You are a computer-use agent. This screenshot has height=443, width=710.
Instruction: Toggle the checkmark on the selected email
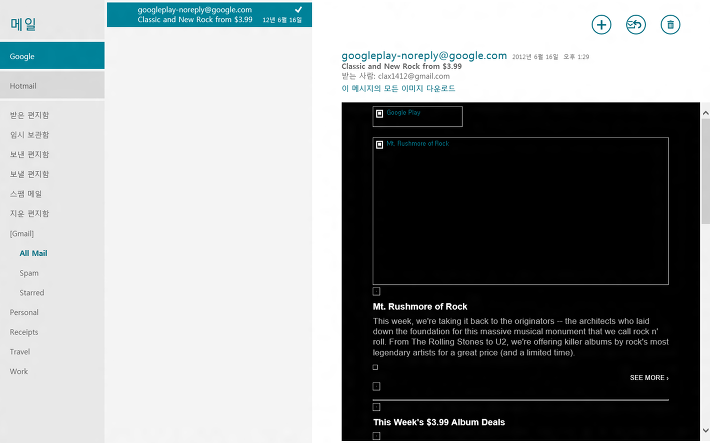(x=298, y=10)
